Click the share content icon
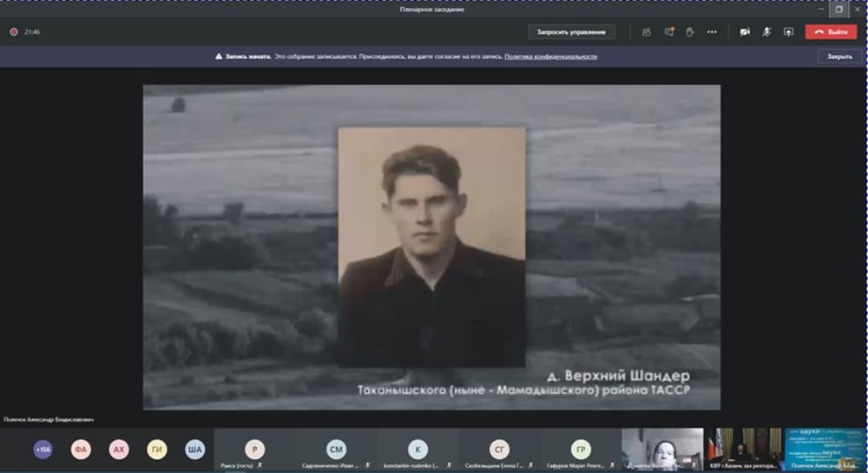 (788, 32)
